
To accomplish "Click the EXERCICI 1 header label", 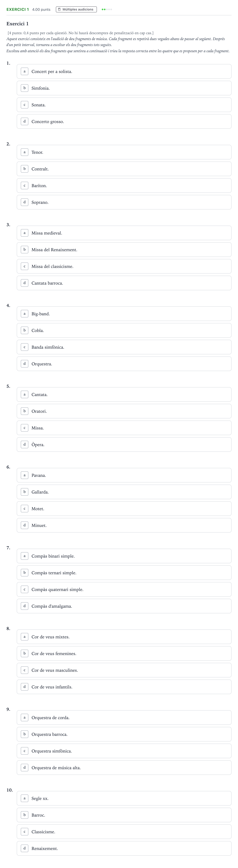I will click(x=18, y=9).
